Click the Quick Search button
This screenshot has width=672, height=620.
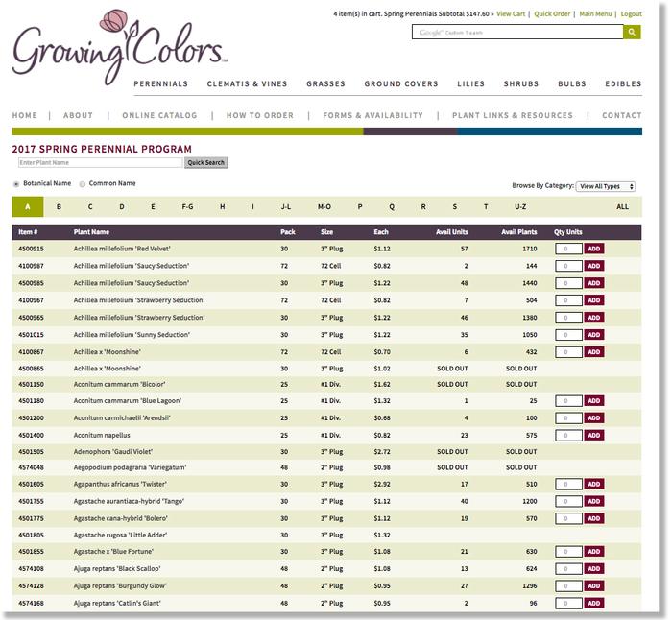point(205,163)
